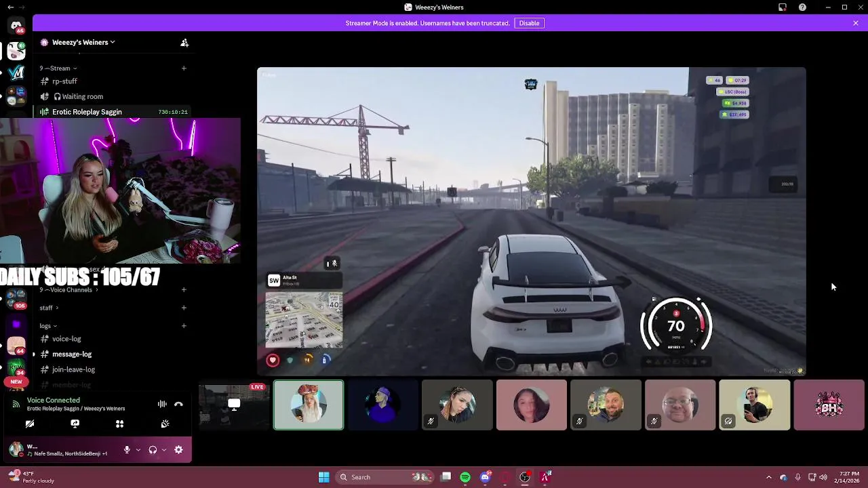Open Voice Connected status details
Screen dimensions: 868x488
[x=54, y=400]
